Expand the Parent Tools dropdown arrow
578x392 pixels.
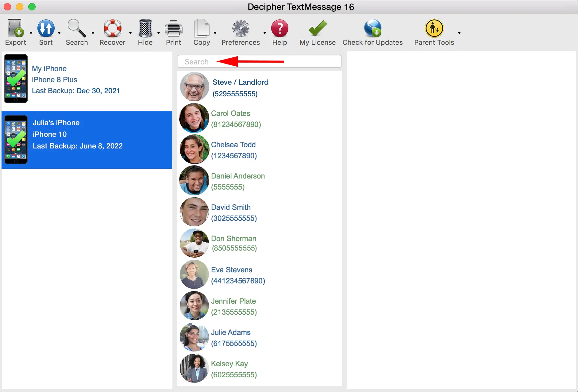[459, 33]
